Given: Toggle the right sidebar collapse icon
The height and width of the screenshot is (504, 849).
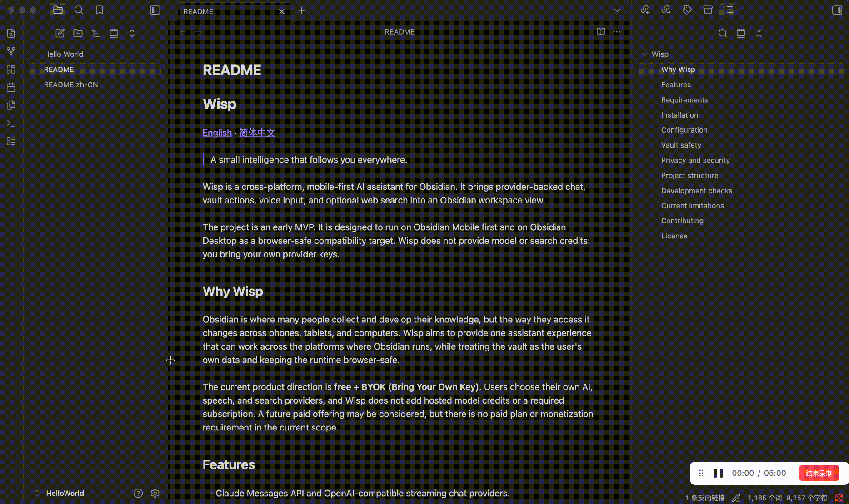Looking at the screenshot, I should 837,10.
